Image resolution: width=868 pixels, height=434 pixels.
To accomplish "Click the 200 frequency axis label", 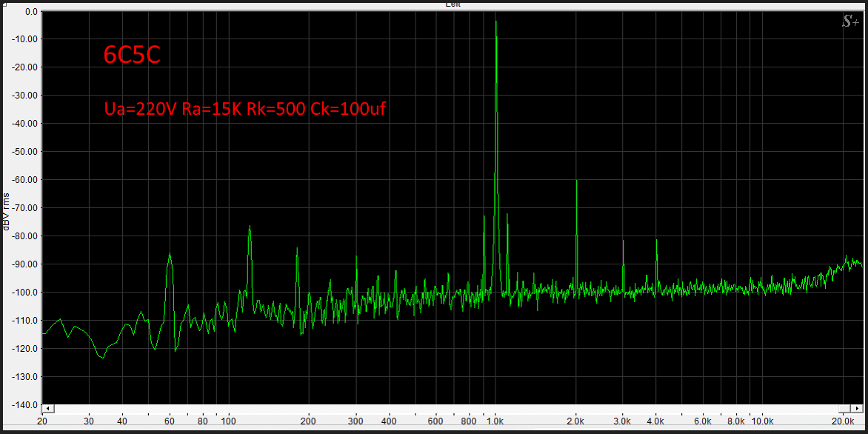I will tap(309, 421).
